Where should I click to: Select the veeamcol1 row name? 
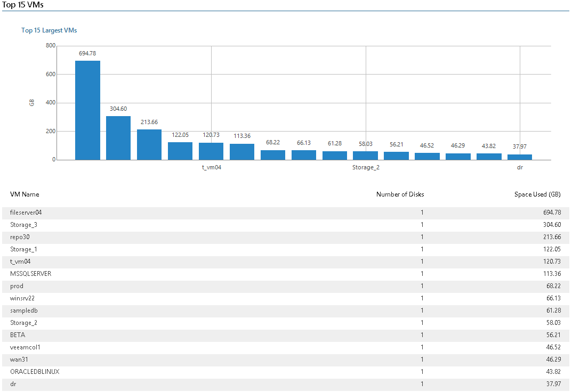(x=25, y=347)
